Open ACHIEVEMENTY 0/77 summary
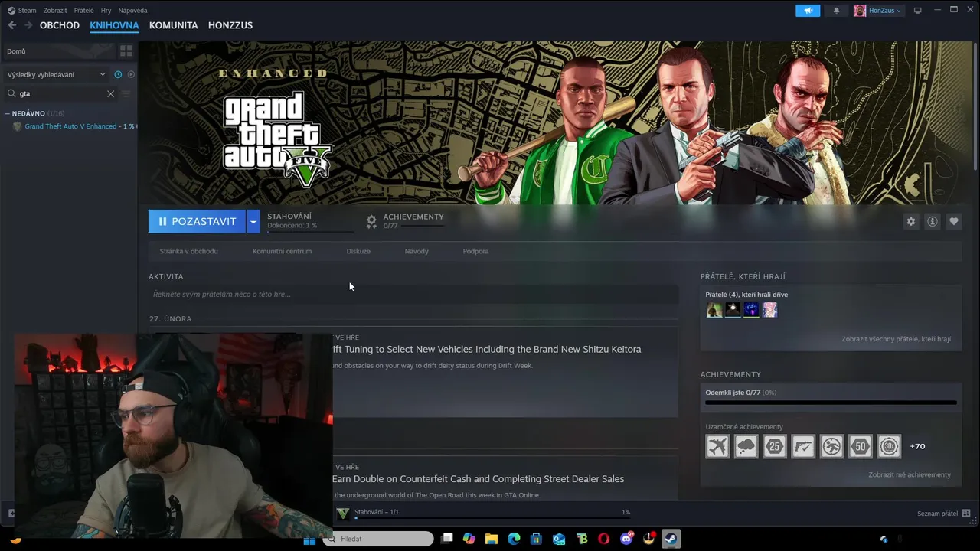 (x=405, y=221)
